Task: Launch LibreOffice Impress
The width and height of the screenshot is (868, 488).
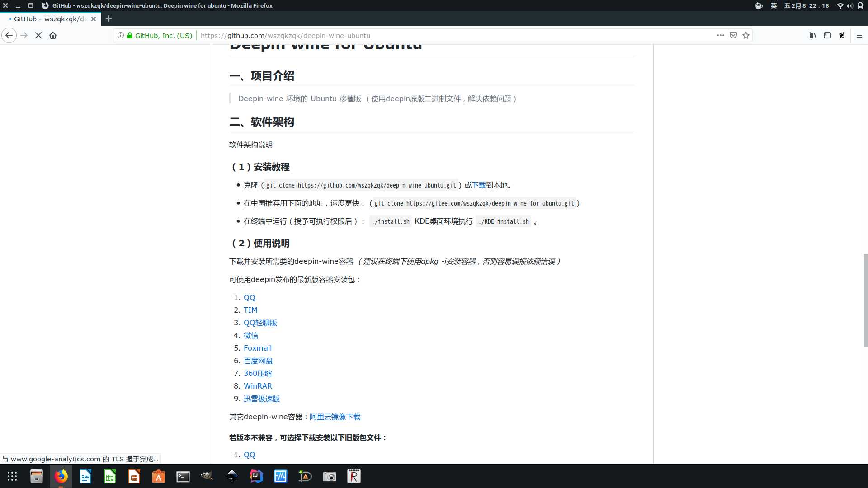Action: pos(134,476)
